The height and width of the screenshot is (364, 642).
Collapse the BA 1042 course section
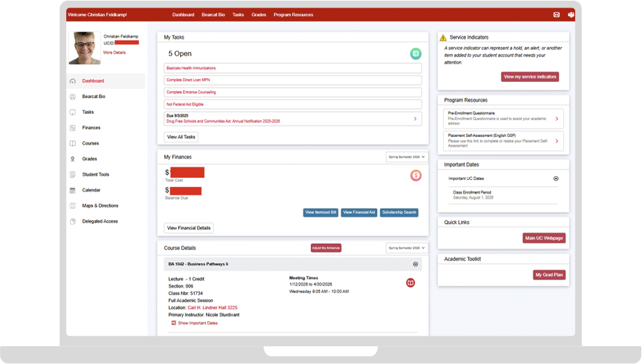point(415,264)
